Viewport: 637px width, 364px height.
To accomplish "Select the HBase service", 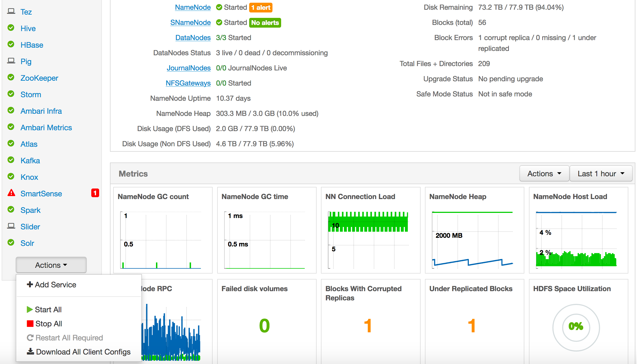I will point(32,45).
